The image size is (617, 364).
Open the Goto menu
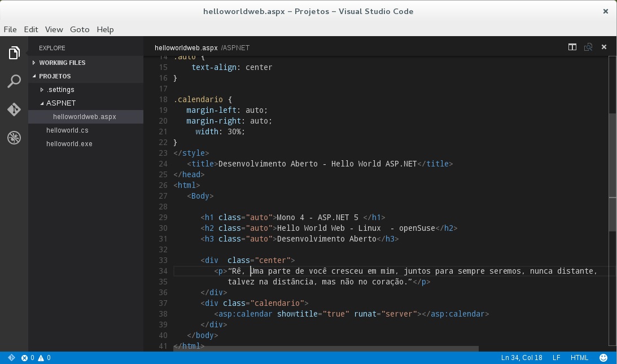tap(80, 29)
